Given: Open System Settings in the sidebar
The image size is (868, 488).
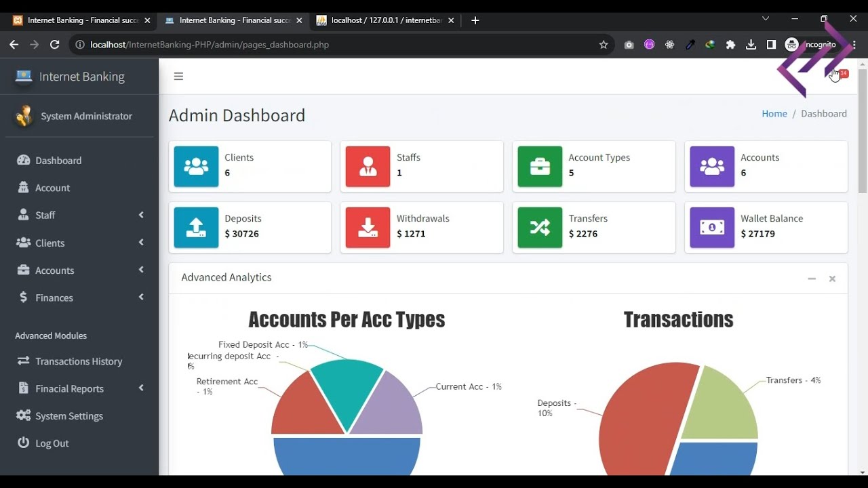Looking at the screenshot, I should tap(80, 415).
